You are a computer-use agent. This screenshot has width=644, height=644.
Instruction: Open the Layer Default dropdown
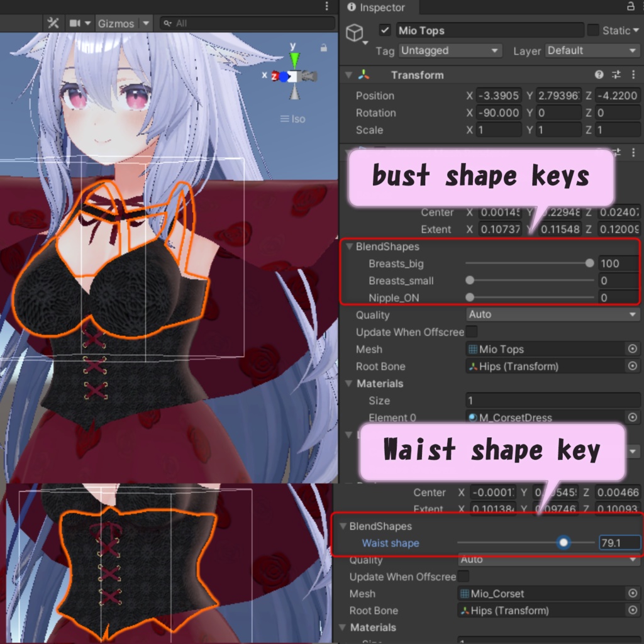tap(592, 50)
